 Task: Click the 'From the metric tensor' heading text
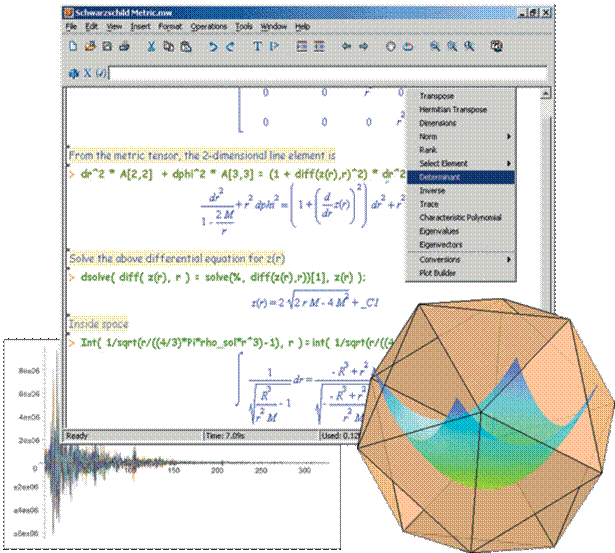[202, 156]
